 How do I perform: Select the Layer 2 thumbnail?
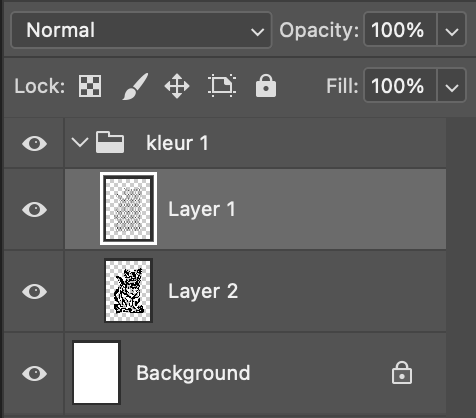[x=128, y=291]
